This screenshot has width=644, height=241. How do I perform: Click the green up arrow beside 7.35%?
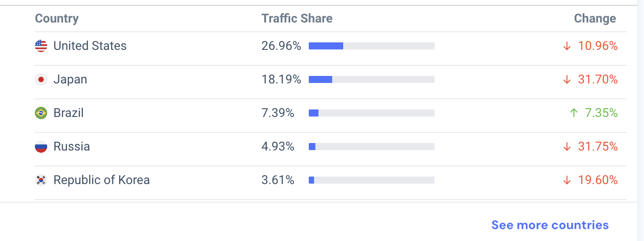pyautogui.click(x=573, y=113)
